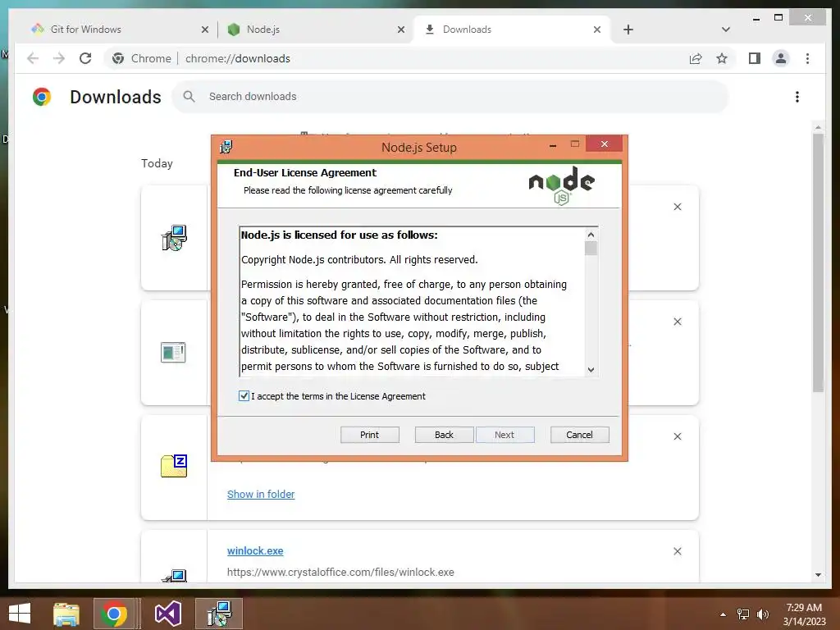Click the Print button in Node.js Setup
This screenshot has width=840, height=630.
click(x=370, y=435)
